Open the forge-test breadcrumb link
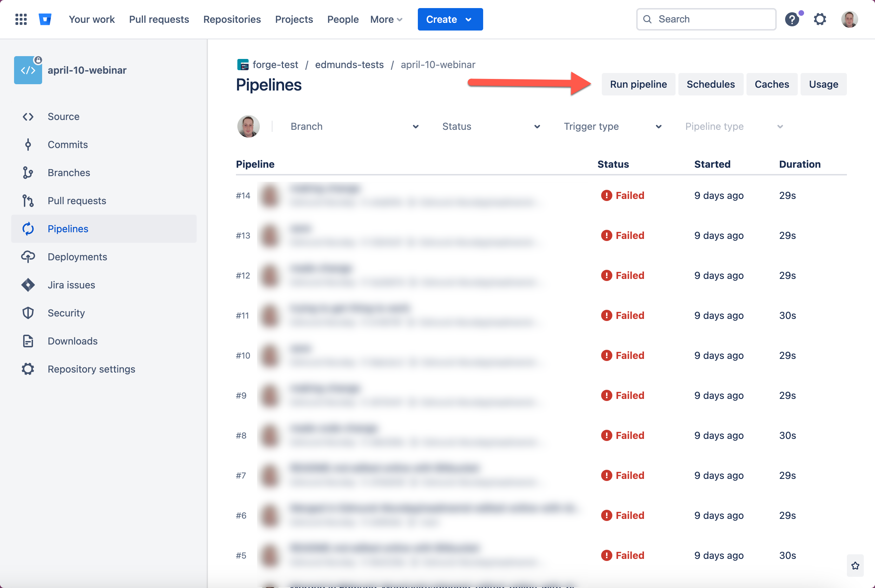 point(275,65)
